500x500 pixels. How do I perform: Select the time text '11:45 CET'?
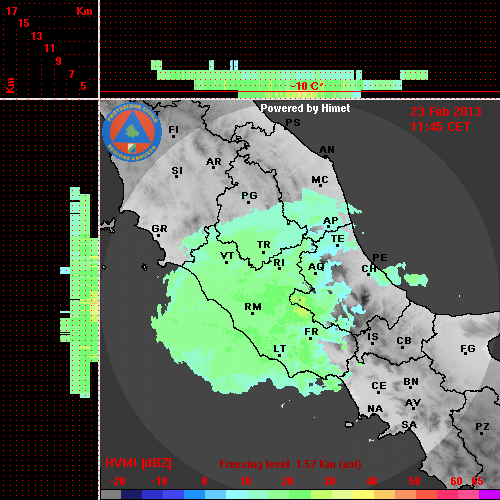(x=440, y=127)
